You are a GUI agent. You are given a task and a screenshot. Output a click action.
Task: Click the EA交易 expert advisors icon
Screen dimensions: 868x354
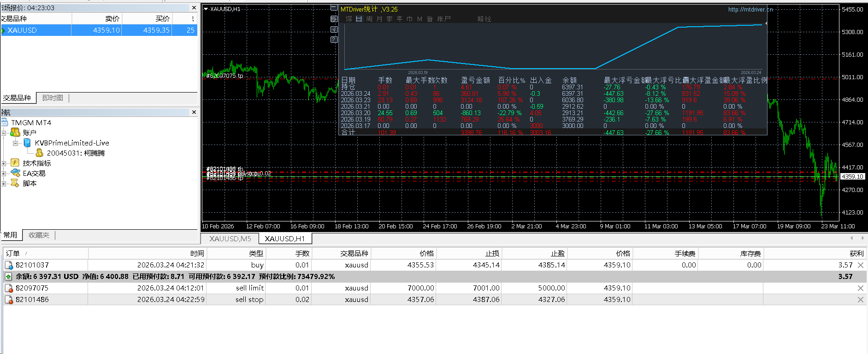click(15, 173)
